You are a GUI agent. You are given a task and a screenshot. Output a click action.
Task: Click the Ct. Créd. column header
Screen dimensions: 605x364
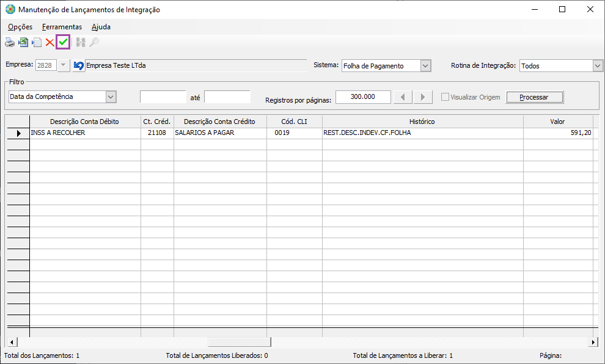click(x=157, y=122)
